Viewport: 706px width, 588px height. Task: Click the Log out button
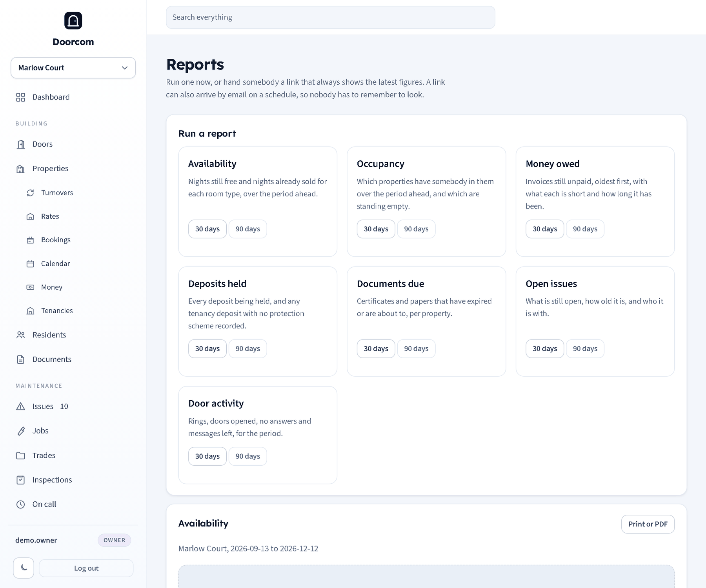click(x=86, y=568)
